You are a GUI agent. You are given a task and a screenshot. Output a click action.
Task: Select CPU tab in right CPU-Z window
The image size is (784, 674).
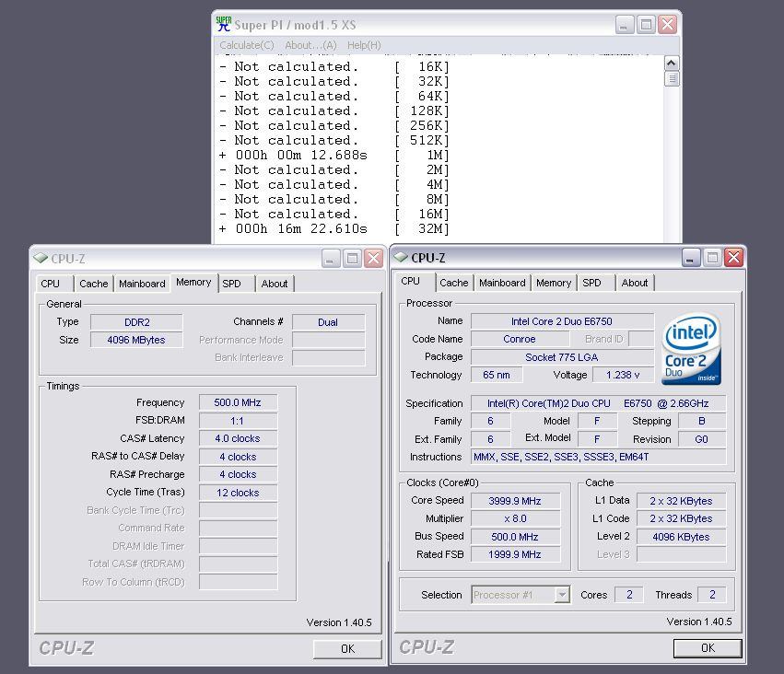coord(415,281)
